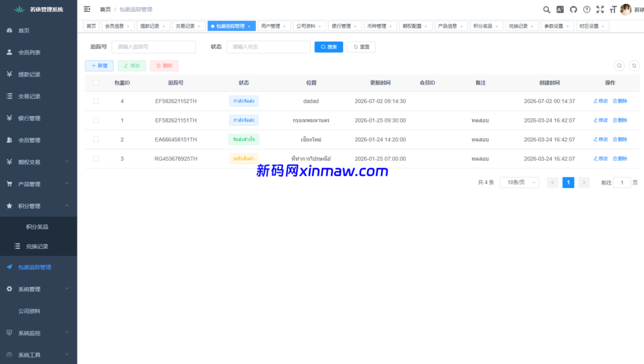This screenshot has width=644, height=364.
Task: Go to previous page arrow
Action: 552,182
